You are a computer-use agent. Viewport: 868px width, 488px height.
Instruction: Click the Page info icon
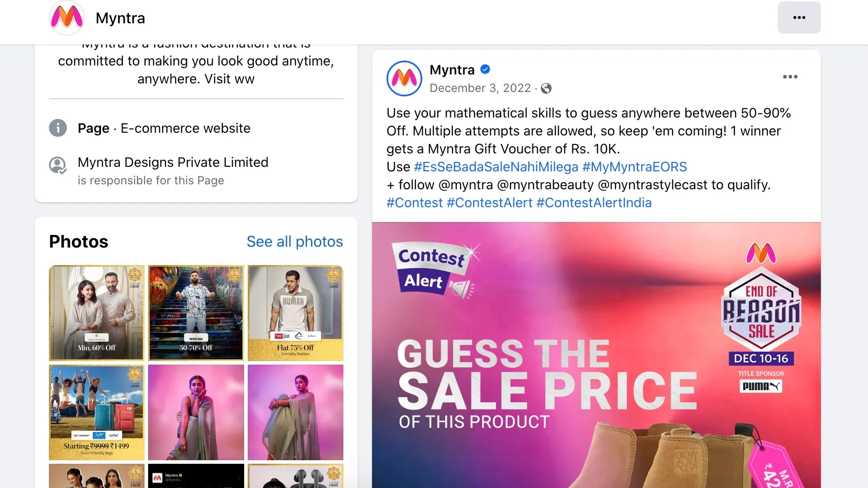[58, 128]
